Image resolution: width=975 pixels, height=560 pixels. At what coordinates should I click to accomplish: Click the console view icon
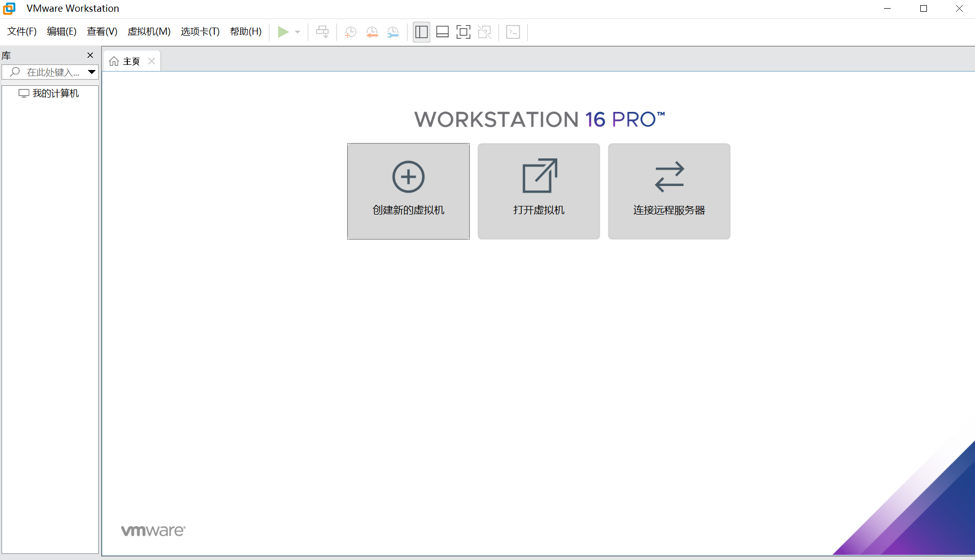point(513,32)
